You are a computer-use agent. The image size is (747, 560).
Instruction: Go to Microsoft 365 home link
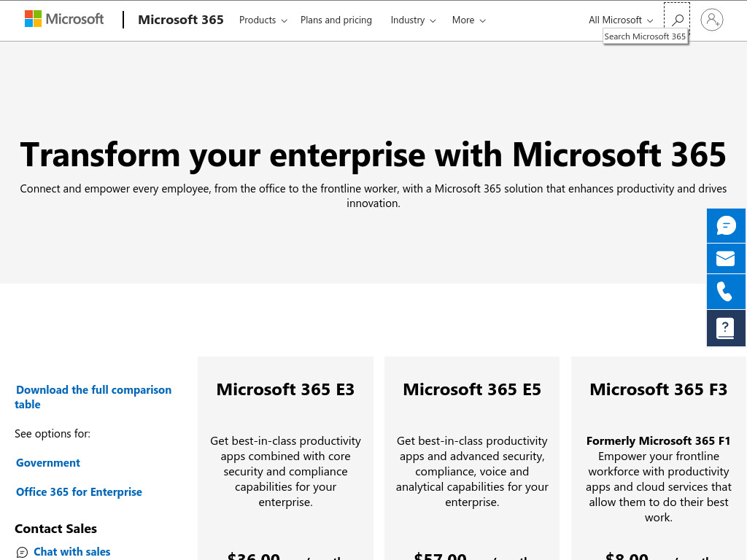[181, 20]
